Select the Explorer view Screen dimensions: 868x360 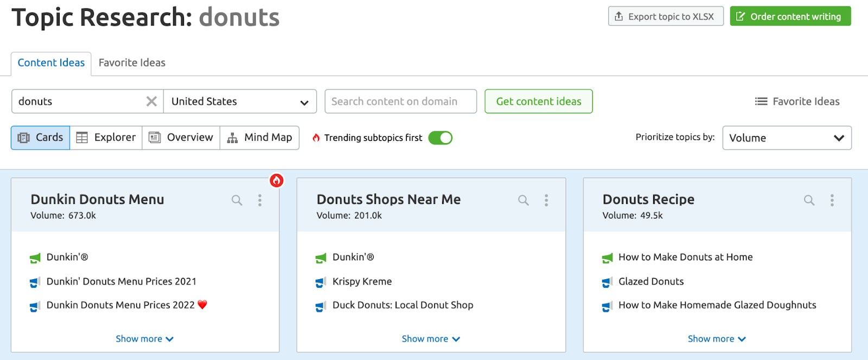tap(106, 138)
